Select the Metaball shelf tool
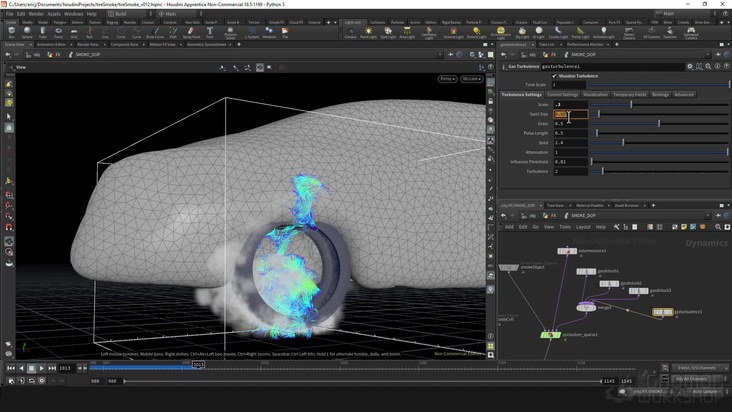Image resolution: width=732 pixels, height=412 pixels. [269, 32]
